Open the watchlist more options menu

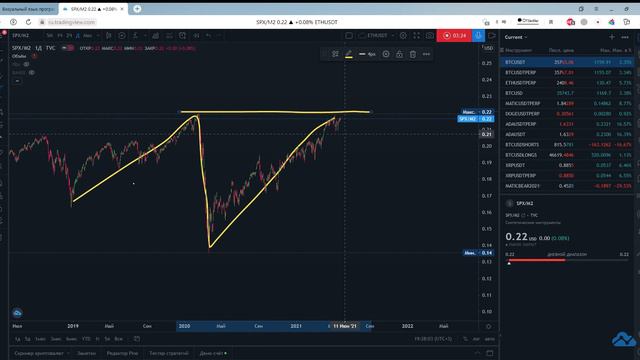tap(625, 37)
